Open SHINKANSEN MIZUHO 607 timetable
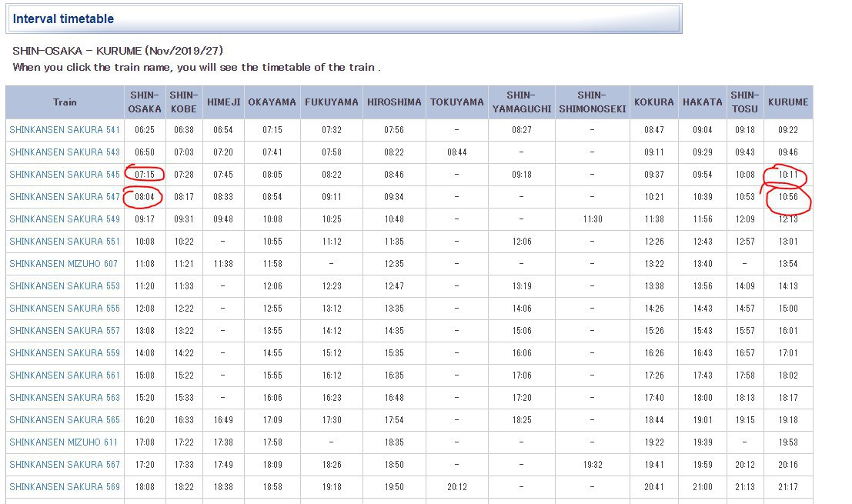Image resolution: width=852 pixels, height=504 pixels. click(x=64, y=263)
